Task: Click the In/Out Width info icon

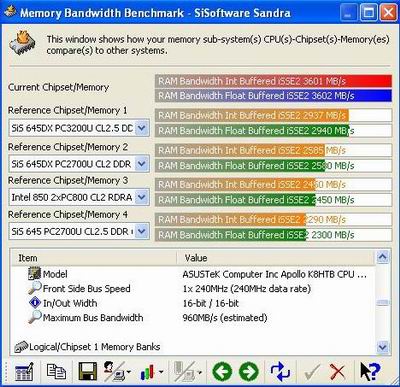Action: pos(35,303)
